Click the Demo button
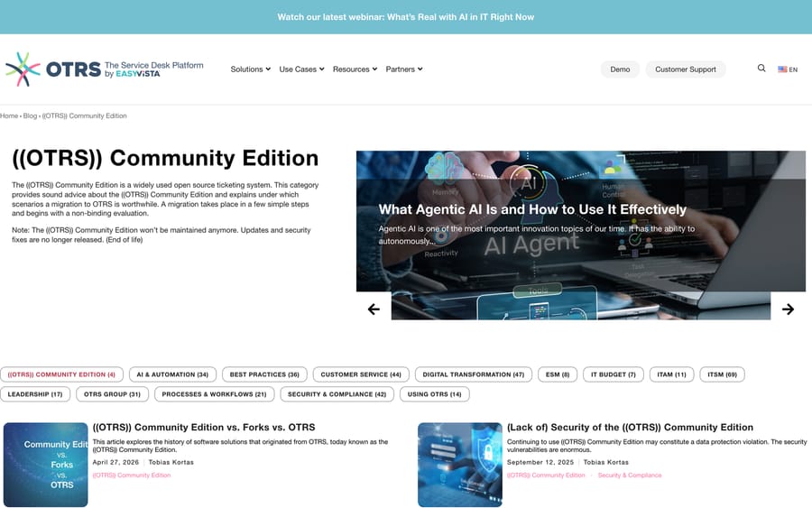This screenshot has height=508, width=812. tap(620, 69)
